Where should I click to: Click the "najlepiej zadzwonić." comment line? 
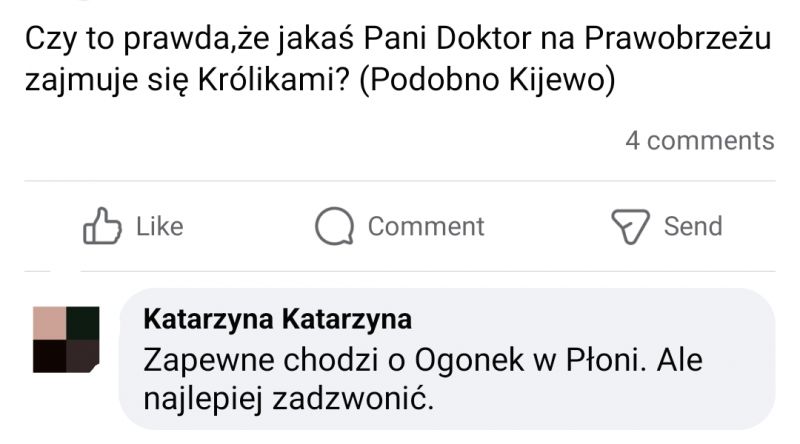[289, 399]
